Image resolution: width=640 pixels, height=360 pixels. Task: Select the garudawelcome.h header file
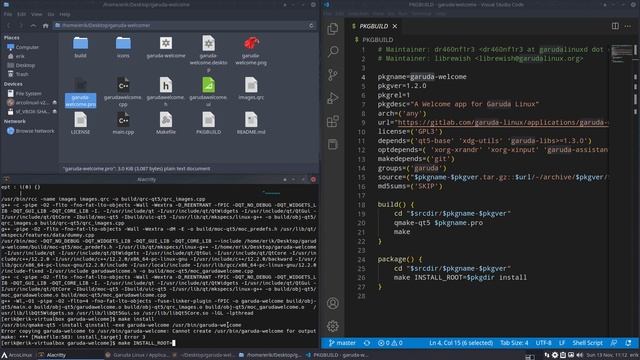[x=166, y=91]
